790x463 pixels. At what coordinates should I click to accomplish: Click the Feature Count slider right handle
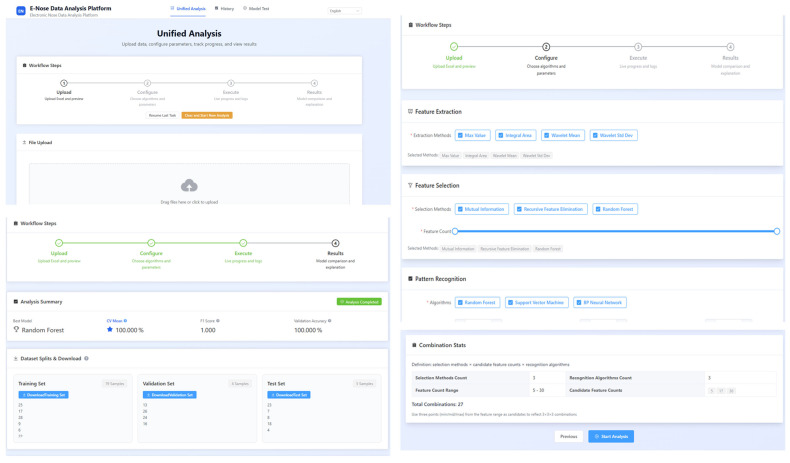pyautogui.click(x=776, y=231)
